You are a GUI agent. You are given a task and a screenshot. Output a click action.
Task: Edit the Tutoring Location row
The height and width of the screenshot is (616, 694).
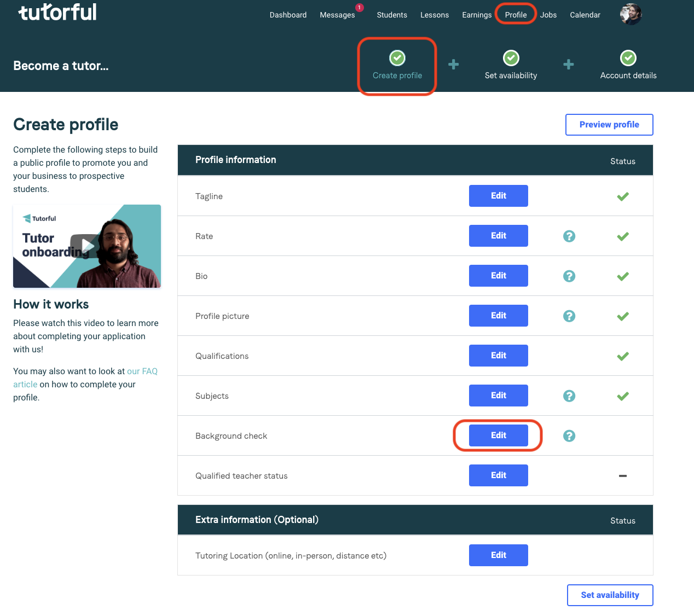[499, 555]
